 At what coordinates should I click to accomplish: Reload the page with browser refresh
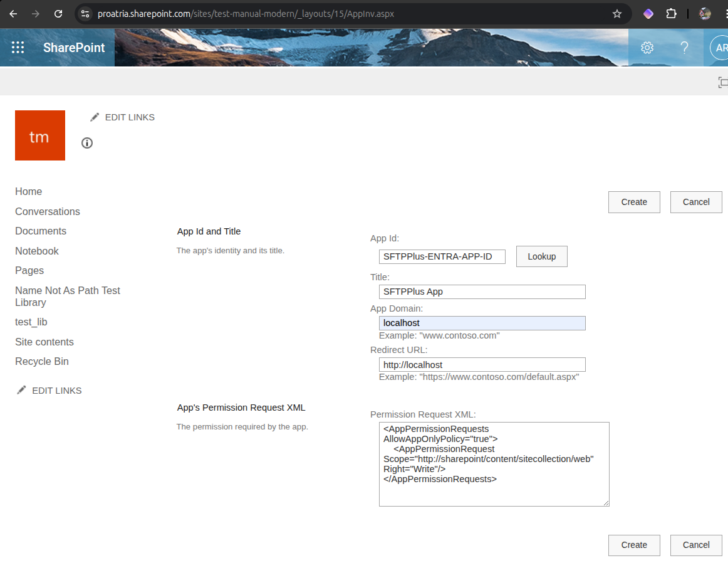tap(58, 14)
